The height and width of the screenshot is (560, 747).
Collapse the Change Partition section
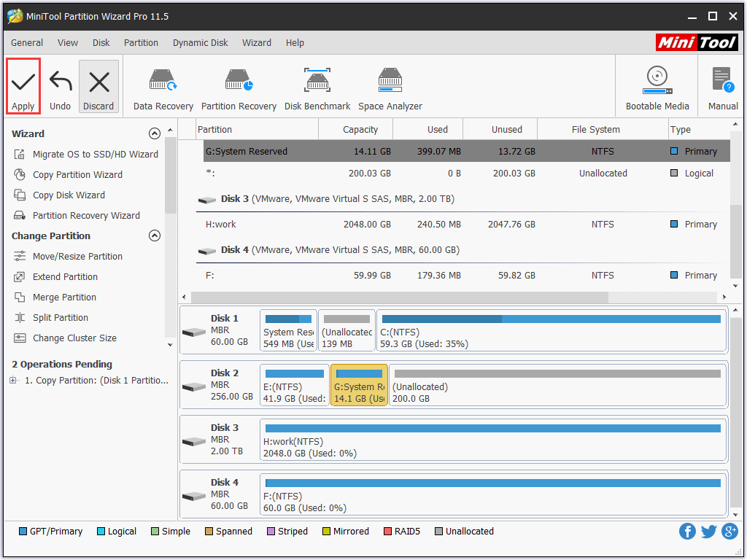tap(155, 236)
